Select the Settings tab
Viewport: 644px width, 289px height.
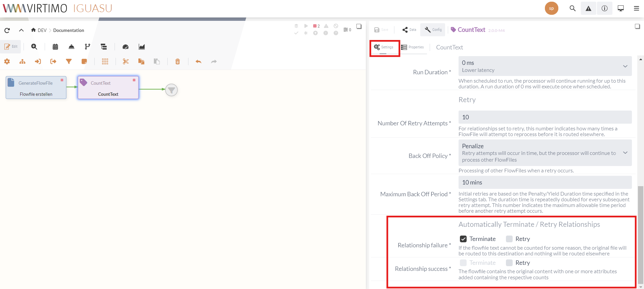click(384, 47)
